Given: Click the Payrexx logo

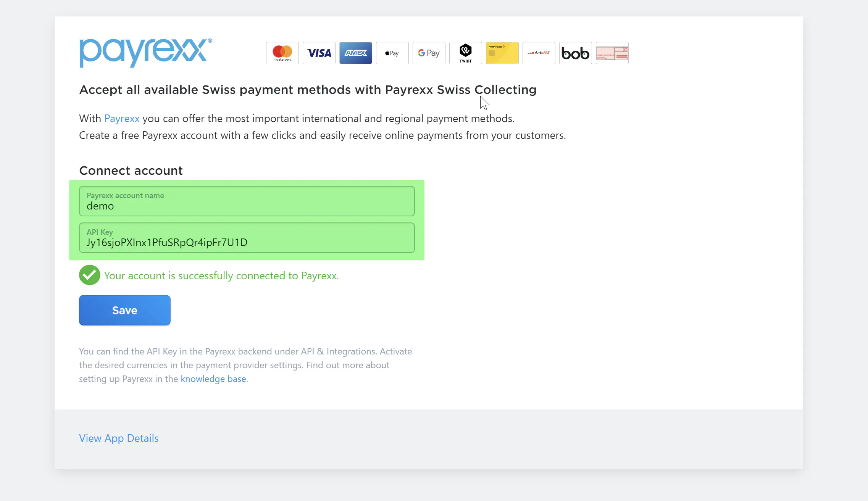Looking at the screenshot, I should coord(145,53).
